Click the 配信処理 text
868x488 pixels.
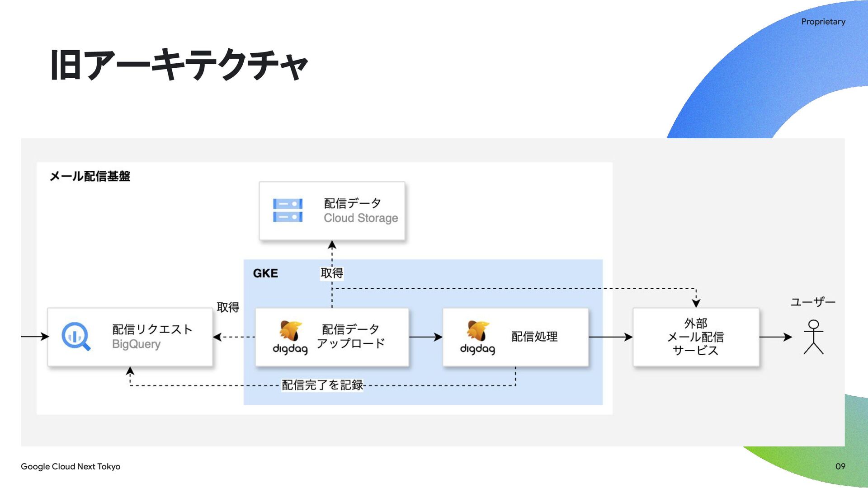534,337
